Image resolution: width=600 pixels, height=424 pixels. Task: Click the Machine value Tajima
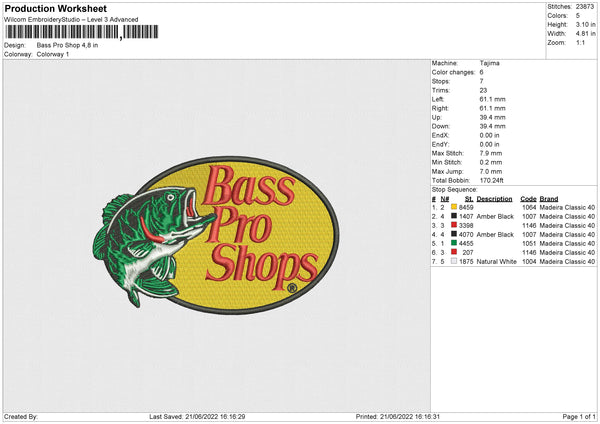(489, 63)
